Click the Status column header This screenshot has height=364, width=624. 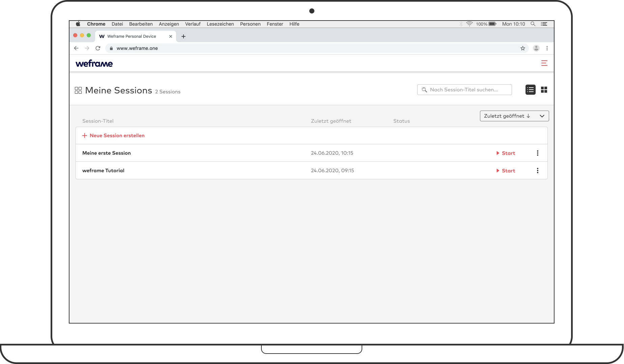[401, 121]
